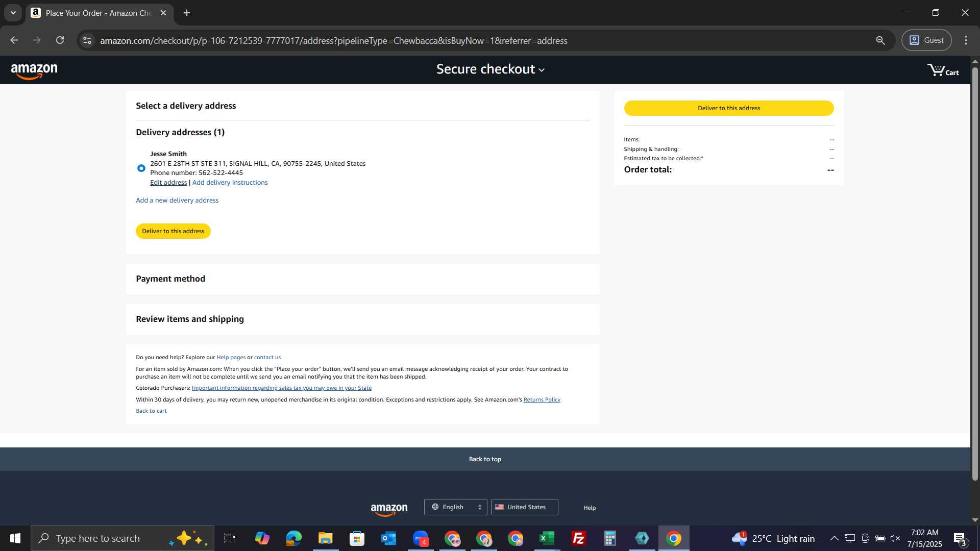Open Excel from the taskbar
This screenshot has height=551, width=980.
point(547,538)
